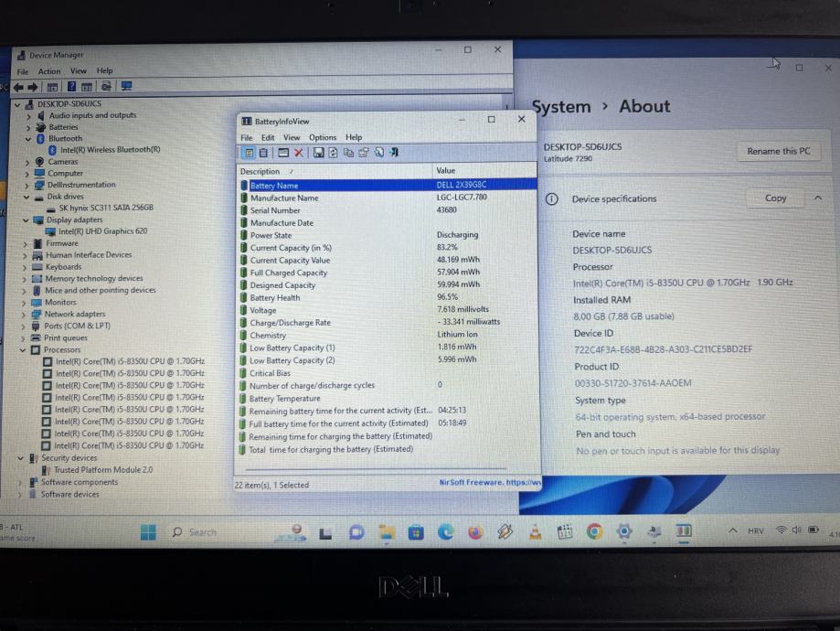Screen dimensions: 840x631
Task: Click the Back arrow in Device Manager toolbar
Action: tap(19, 87)
